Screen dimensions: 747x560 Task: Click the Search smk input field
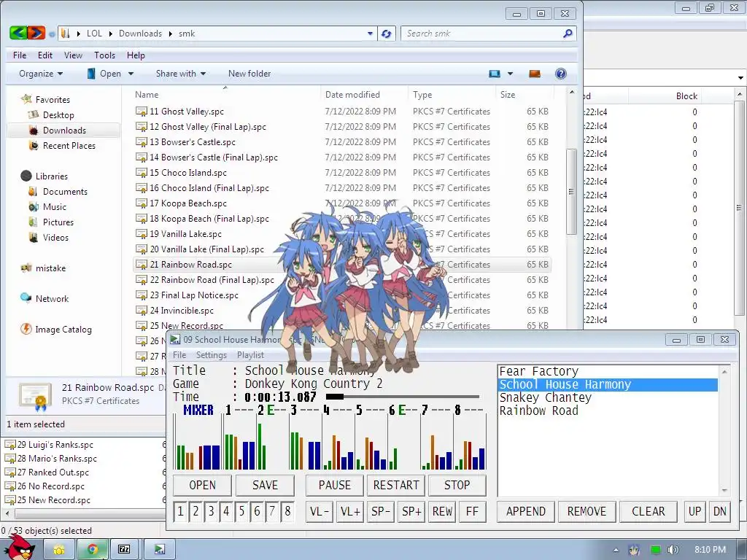point(482,34)
